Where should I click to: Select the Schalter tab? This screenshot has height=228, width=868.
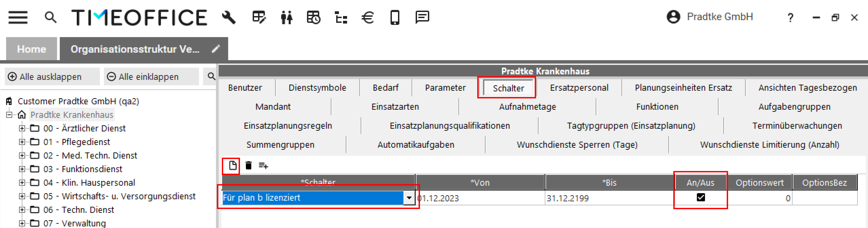508,88
